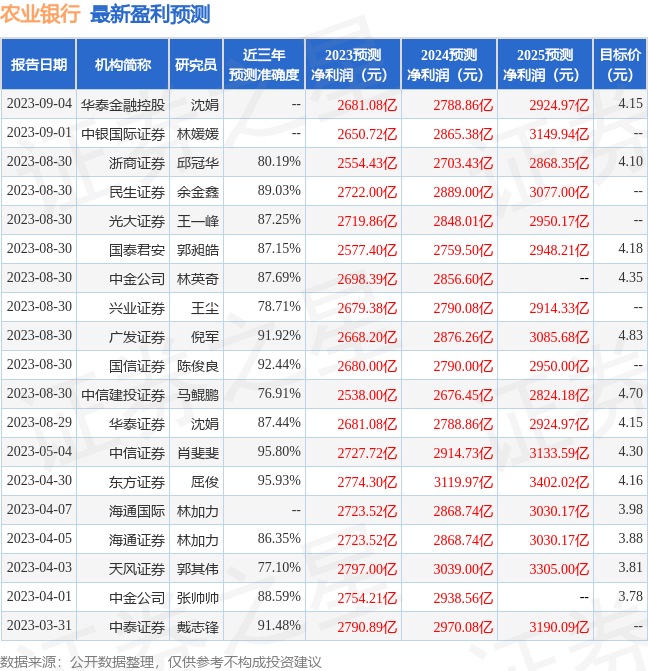Click the date 2023-05-04

coord(39,451)
